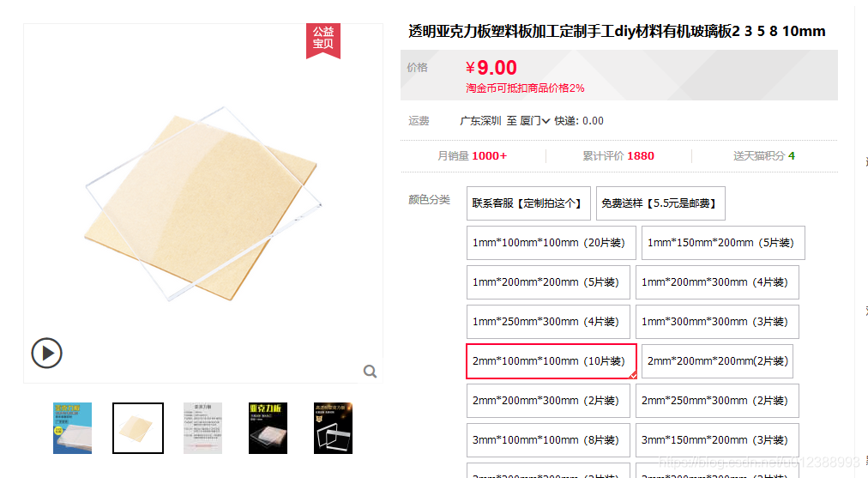Select 2mm*200mm*200mm(2片装) variant
The height and width of the screenshot is (478, 868).
(717, 361)
